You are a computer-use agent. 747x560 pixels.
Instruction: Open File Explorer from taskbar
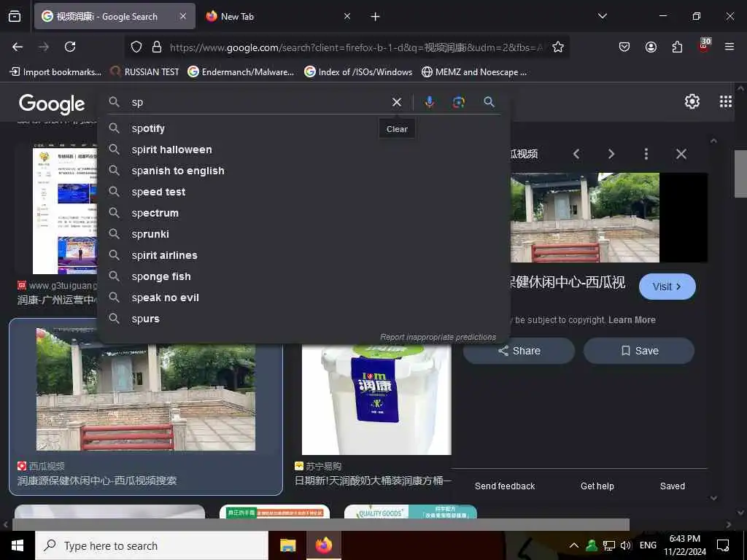[x=287, y=545]
